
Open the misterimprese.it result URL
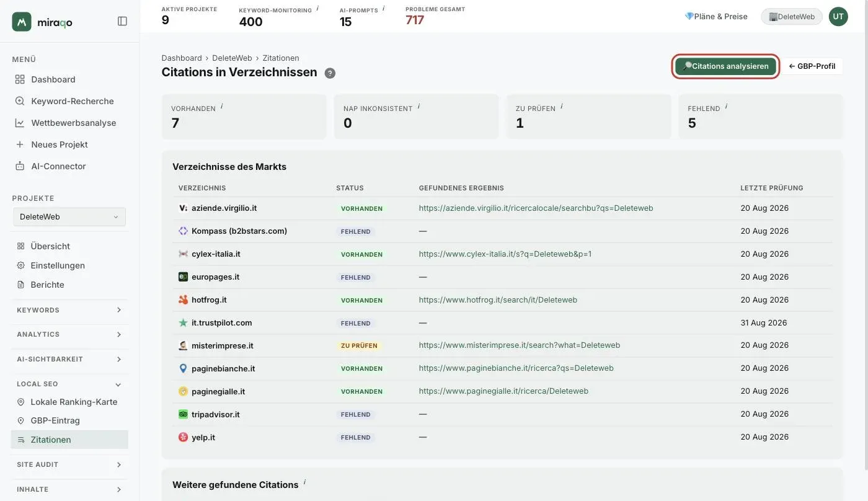point(520,345)
